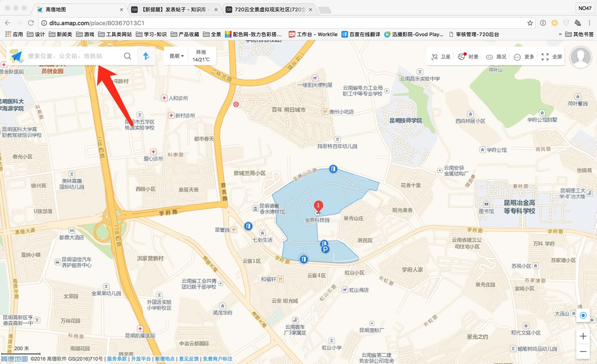The height and width of the screenshot is (364, 597).
Task: Zoom out with the minus button
Action: click(x=583, y=351)
